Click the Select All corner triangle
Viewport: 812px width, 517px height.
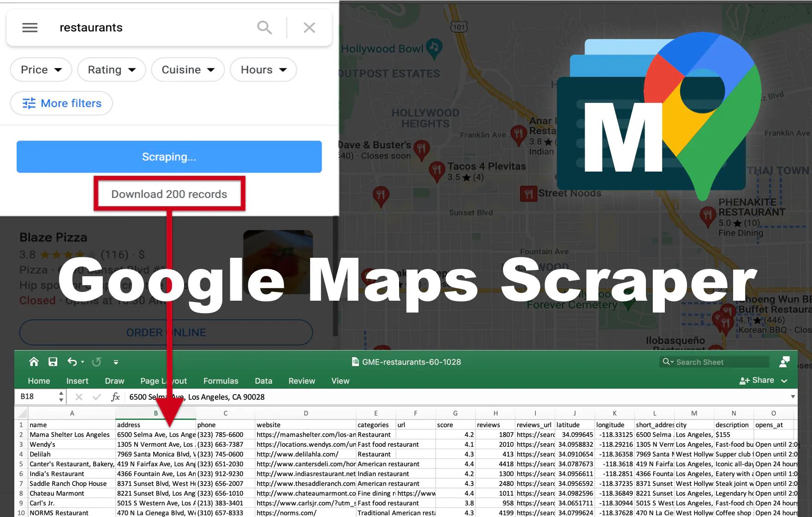point(21,413)
